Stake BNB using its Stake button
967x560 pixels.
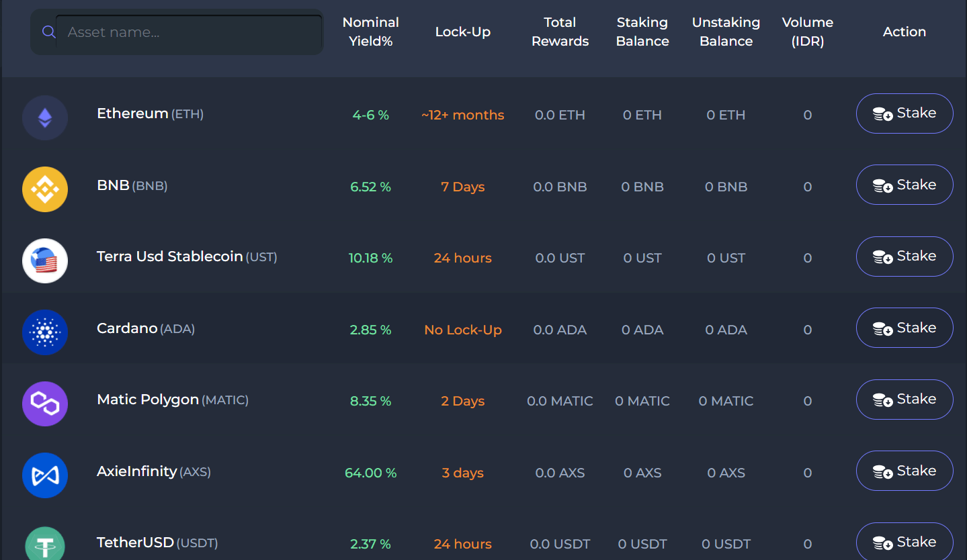click(905, 185)
